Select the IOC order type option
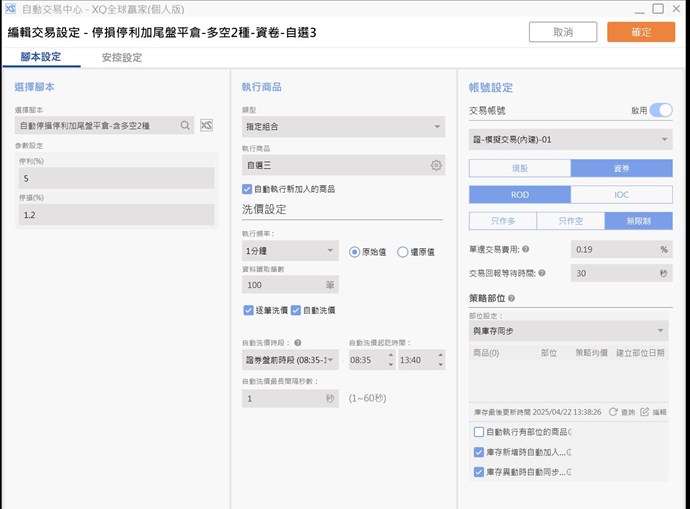The width and height of the screenshot is (690, 509). 621,194
